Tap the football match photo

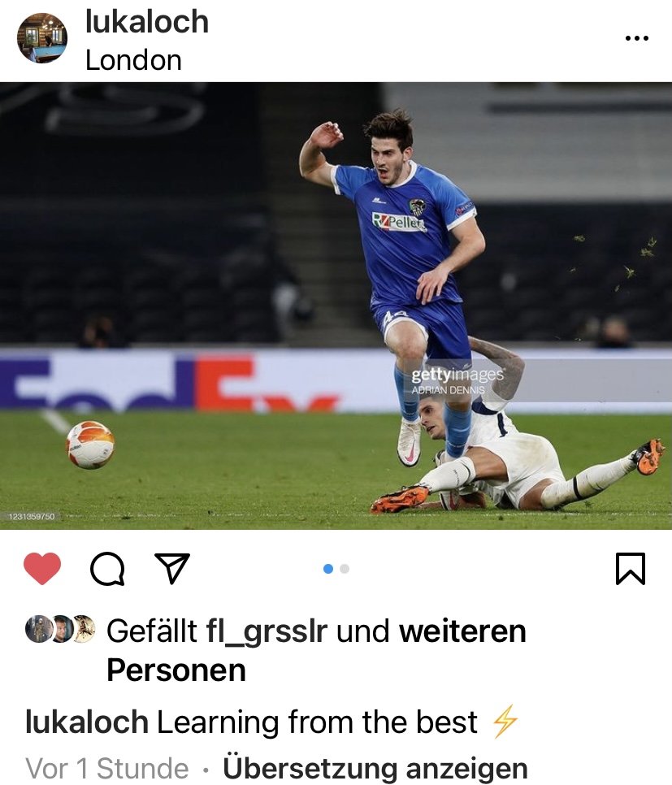coord(336,306)
